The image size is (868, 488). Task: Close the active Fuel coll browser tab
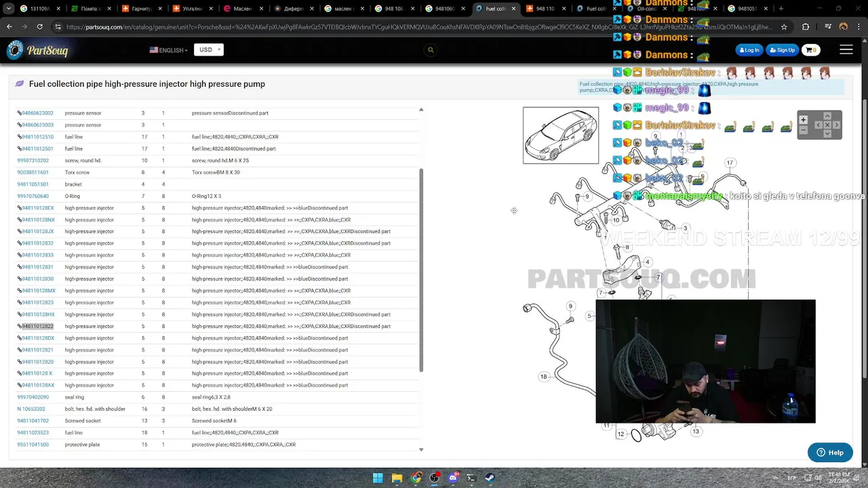click(513, 9)
